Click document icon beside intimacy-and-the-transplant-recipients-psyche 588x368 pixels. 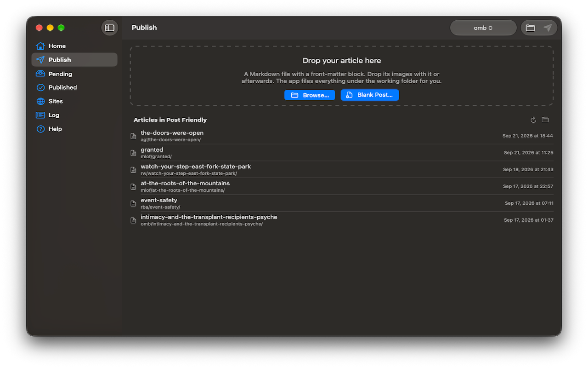(x=133, y=220)
